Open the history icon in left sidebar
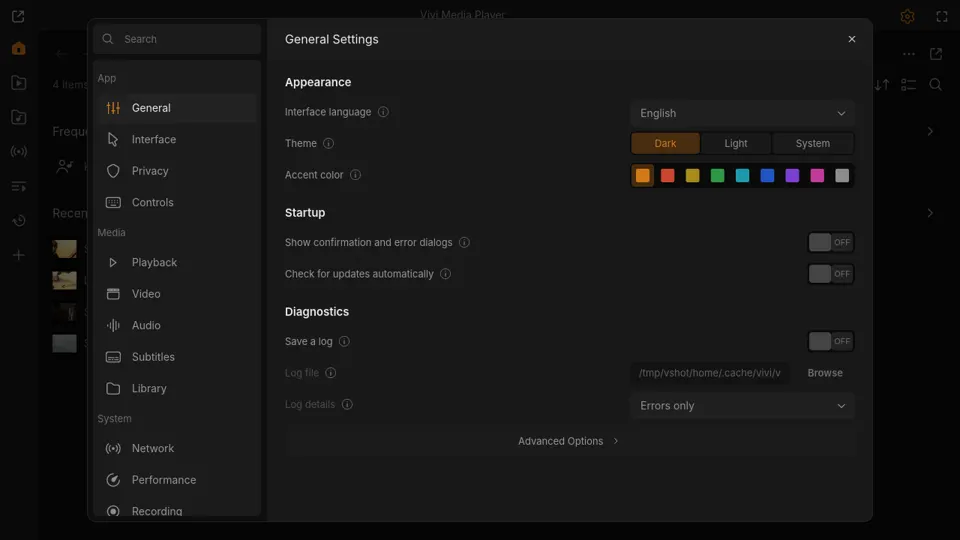 pos(18,220)
